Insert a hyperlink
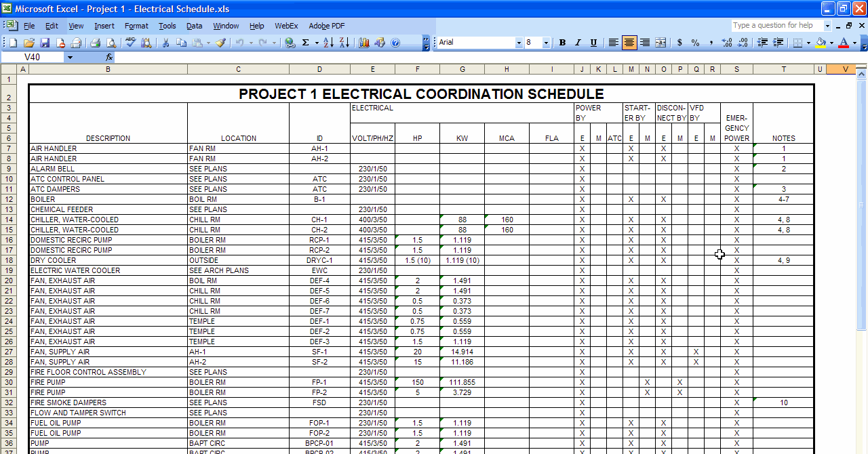The height and width of the screenshot is (454, 868). [x=290, y=42]
